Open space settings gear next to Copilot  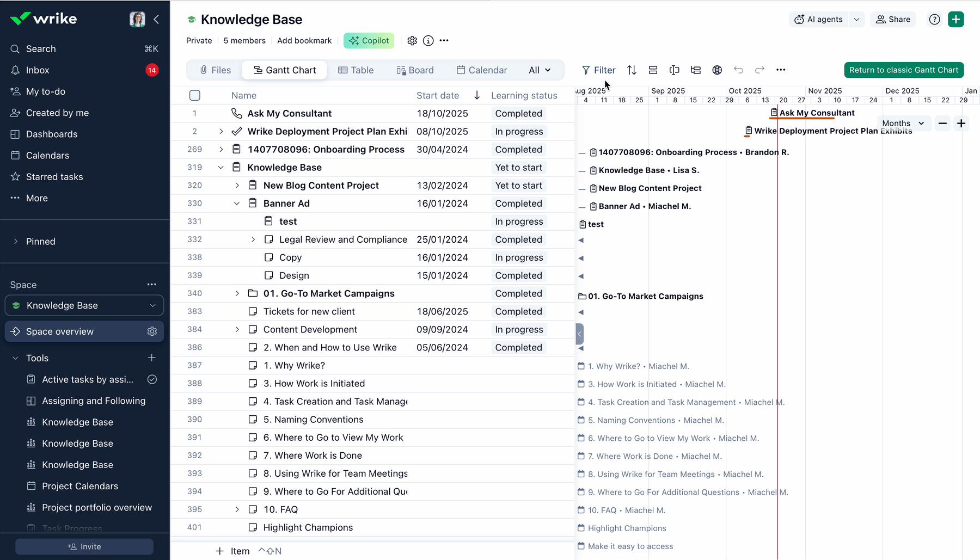(412, 41)
